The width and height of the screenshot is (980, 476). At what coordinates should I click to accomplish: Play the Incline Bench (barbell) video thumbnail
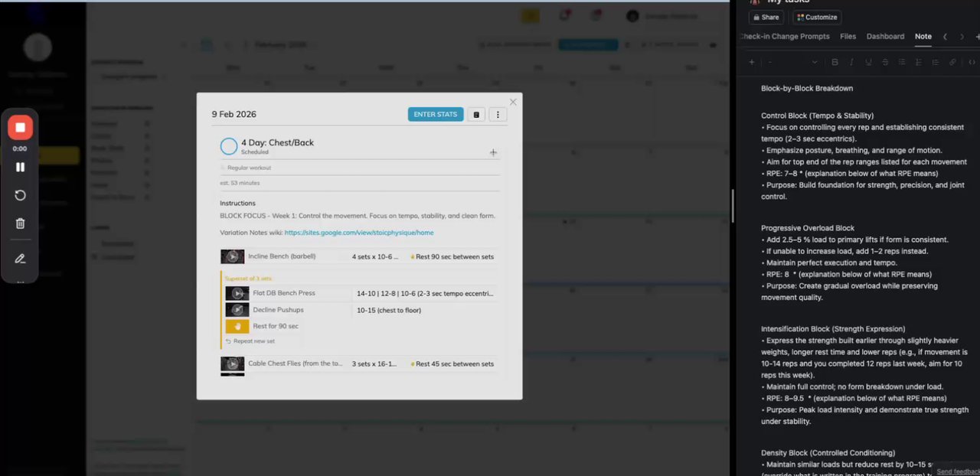click(x=232, y=257)
